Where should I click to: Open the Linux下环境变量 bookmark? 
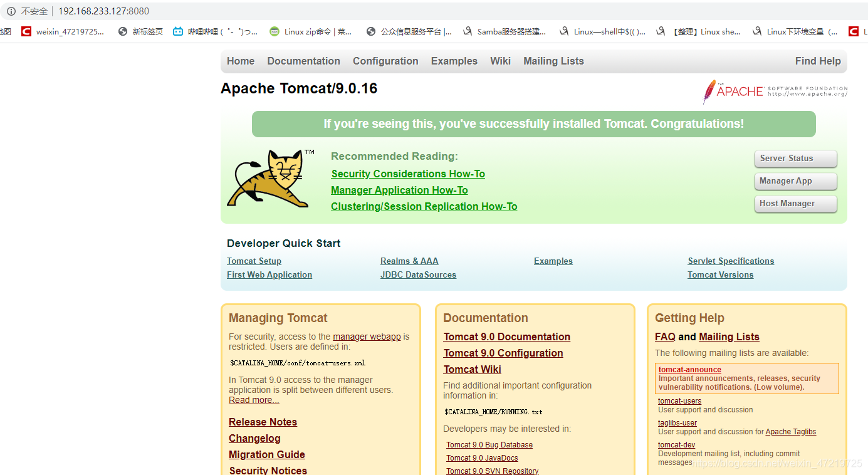pos(795,31)
